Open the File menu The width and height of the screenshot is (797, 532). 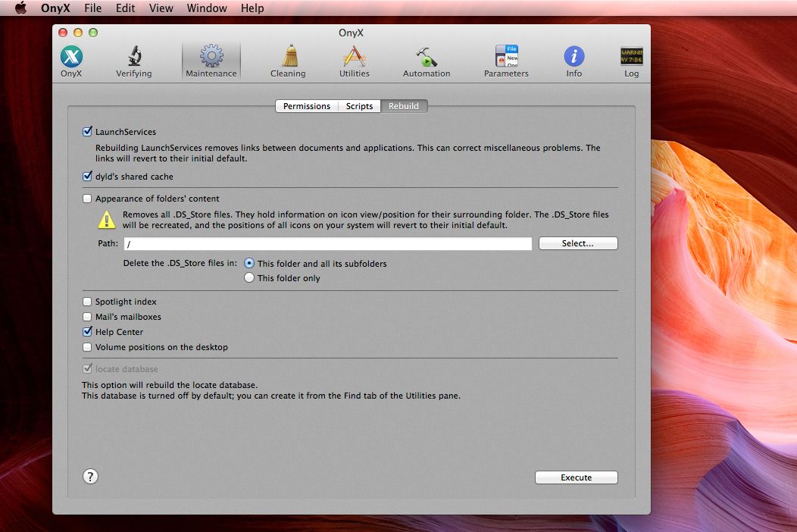[x=93, y=8]
